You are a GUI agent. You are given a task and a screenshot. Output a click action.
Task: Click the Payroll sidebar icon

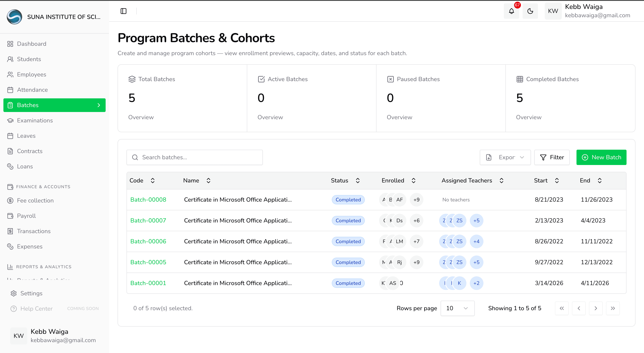pyautogui.click(x=10, y=216)
